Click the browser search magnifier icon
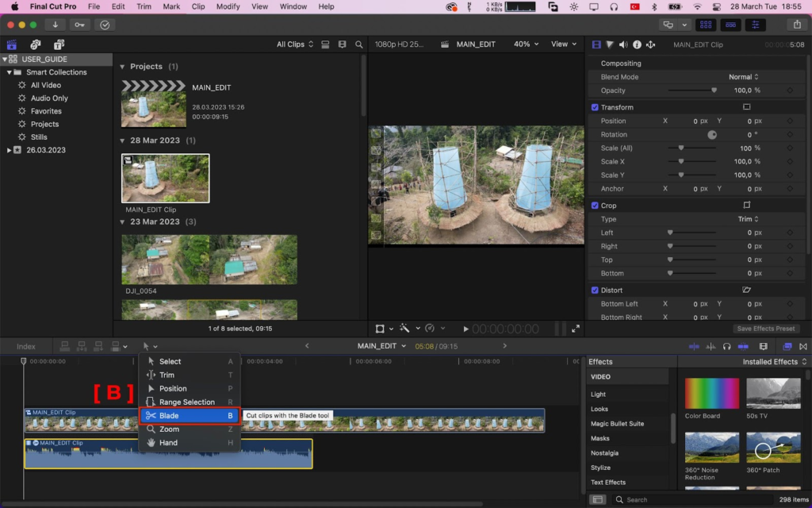The height and width of the screenshot is (508, 812). (x=359, y=44)
